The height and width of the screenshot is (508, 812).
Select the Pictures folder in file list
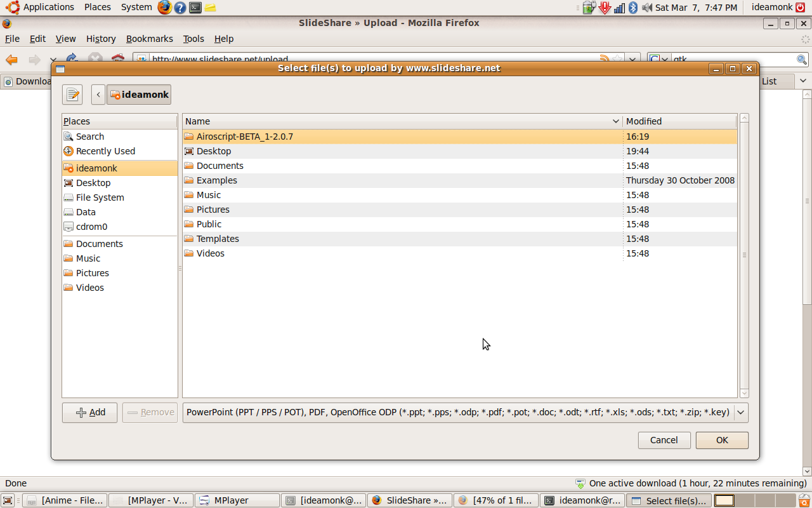460,210
